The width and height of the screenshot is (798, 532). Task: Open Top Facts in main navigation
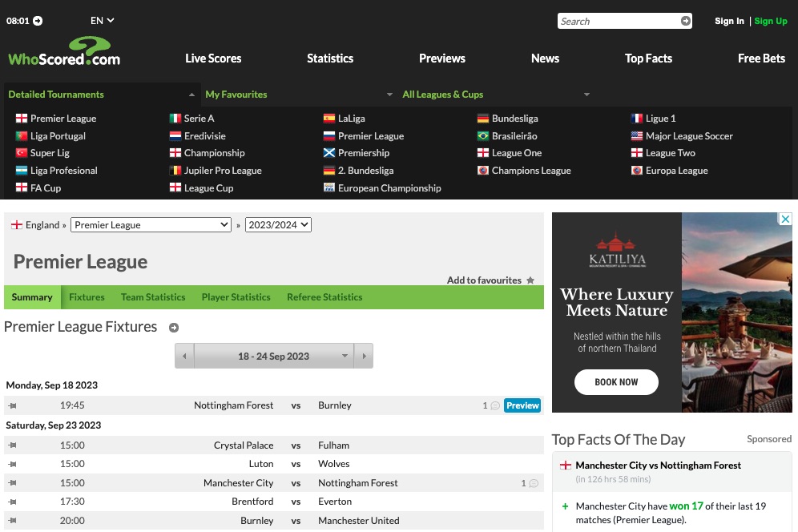pos(648,58)
